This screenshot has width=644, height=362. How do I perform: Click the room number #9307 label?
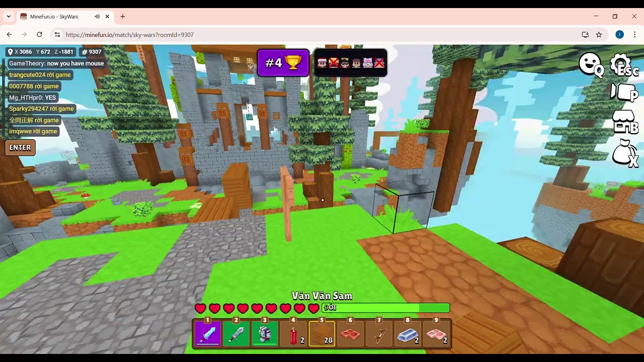(x=92, y=52)
